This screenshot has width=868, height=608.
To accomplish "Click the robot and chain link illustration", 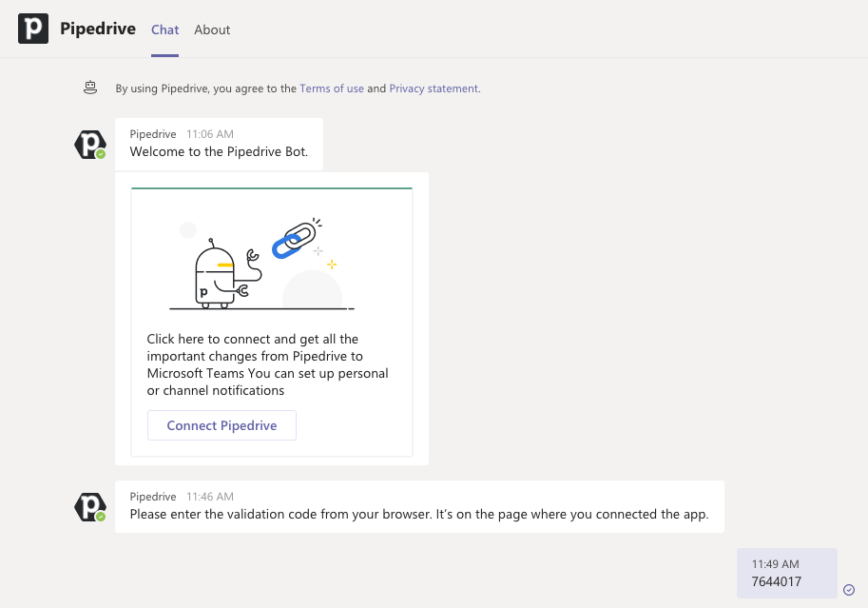I will 261,264.
